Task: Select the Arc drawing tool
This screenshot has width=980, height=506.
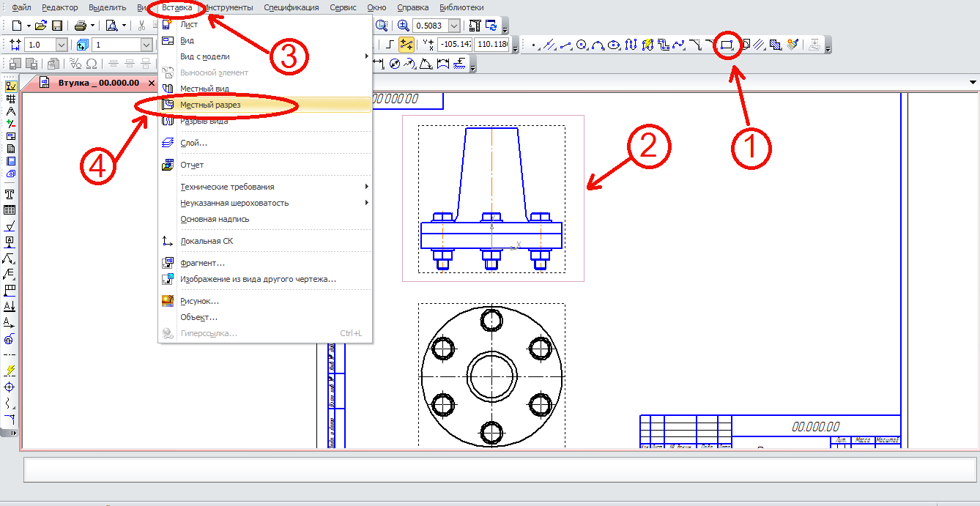Action: 598,45
